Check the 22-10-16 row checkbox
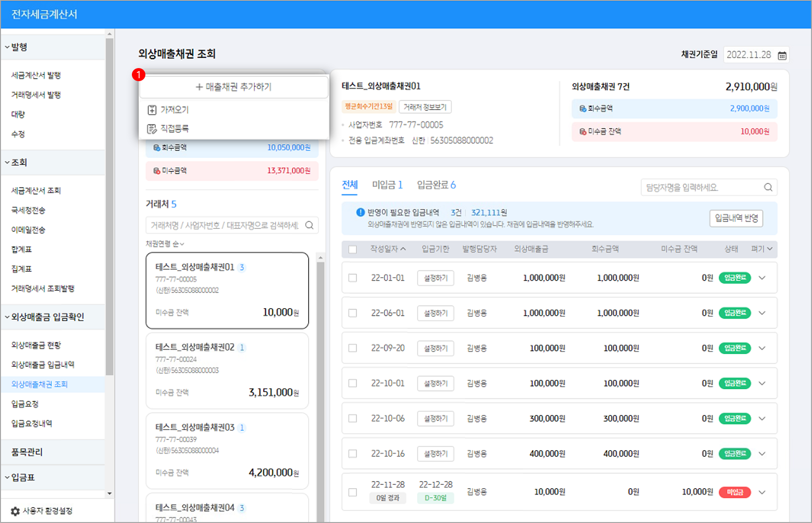The image size is (812, 523). click(353, 453)
